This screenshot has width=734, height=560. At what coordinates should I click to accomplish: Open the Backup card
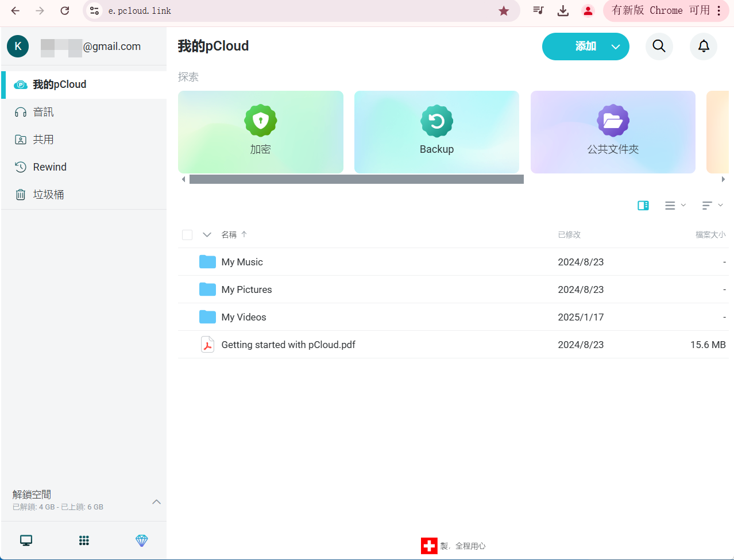[x=436, y=132]
